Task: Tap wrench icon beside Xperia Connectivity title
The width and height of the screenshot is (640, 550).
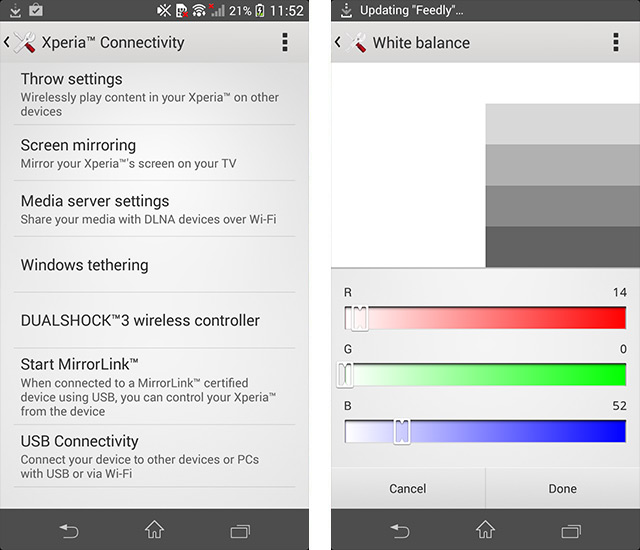Action: pyautogui.click(x=24, y=42)
